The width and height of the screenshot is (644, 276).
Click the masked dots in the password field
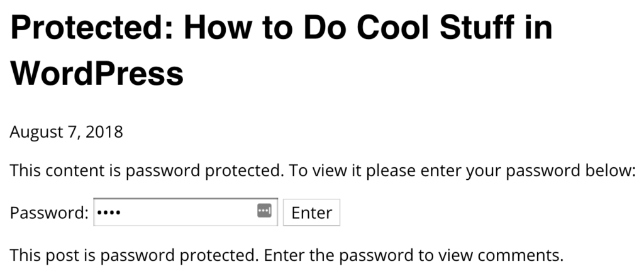[109, 213]
